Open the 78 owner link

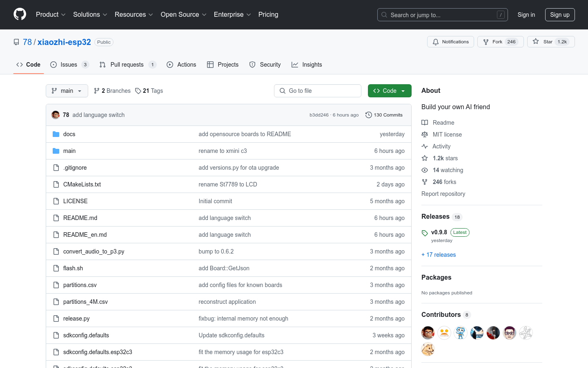pos(27,42)
